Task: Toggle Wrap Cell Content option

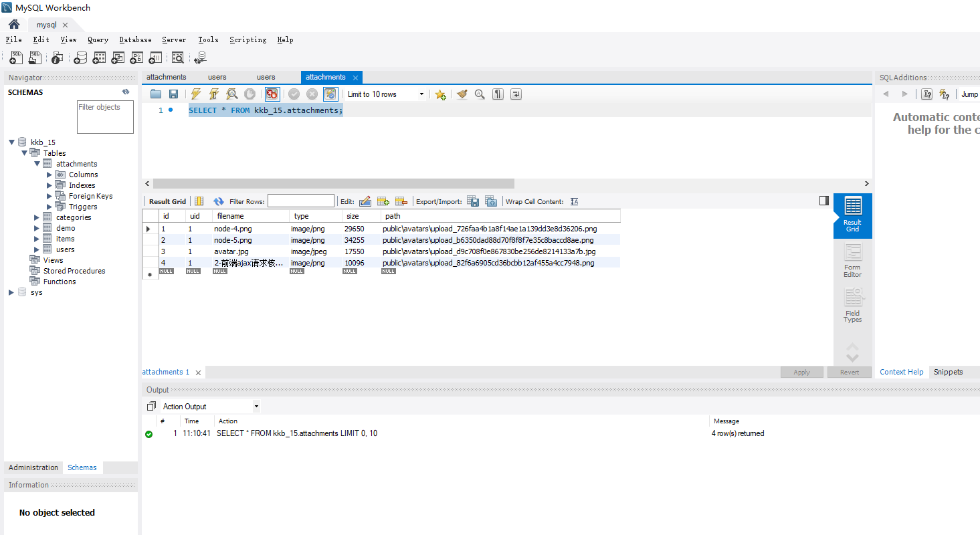Action: pyautogui.click(x=574, y=201)
